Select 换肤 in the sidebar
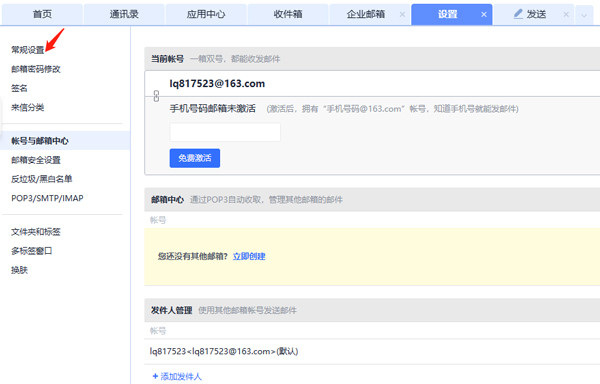600x384 pixels. pos(19,270)
